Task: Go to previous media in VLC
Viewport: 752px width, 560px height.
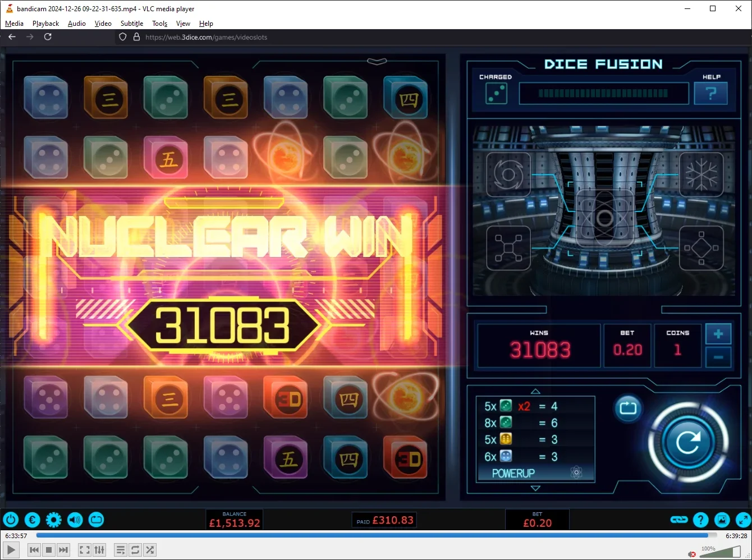Action: coord(34,550)
